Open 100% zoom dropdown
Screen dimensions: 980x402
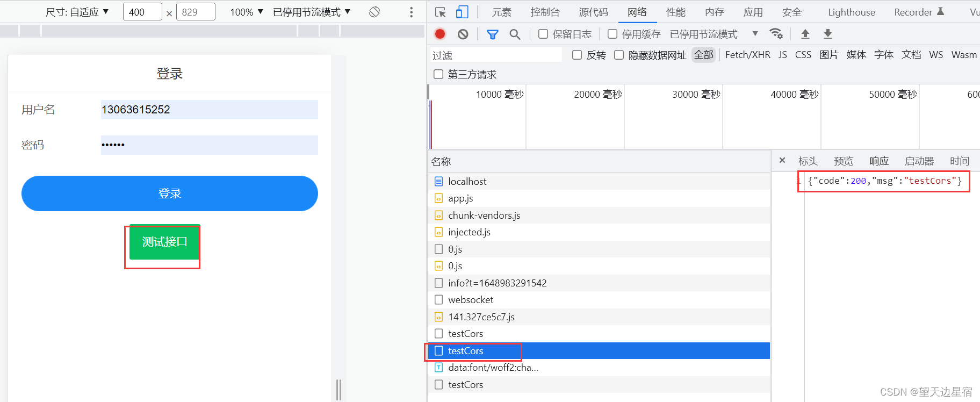point(247,12)
